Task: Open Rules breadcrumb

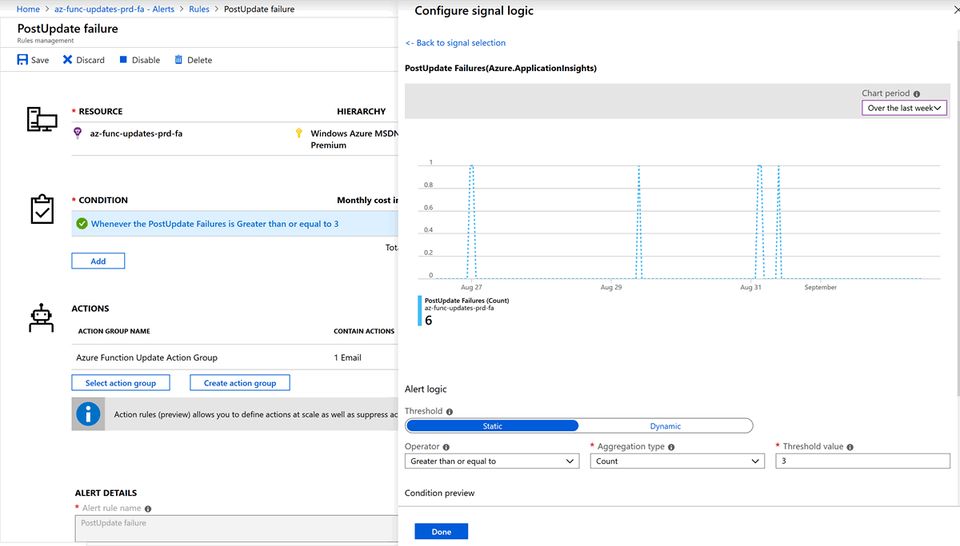Action: click(199, 9)
